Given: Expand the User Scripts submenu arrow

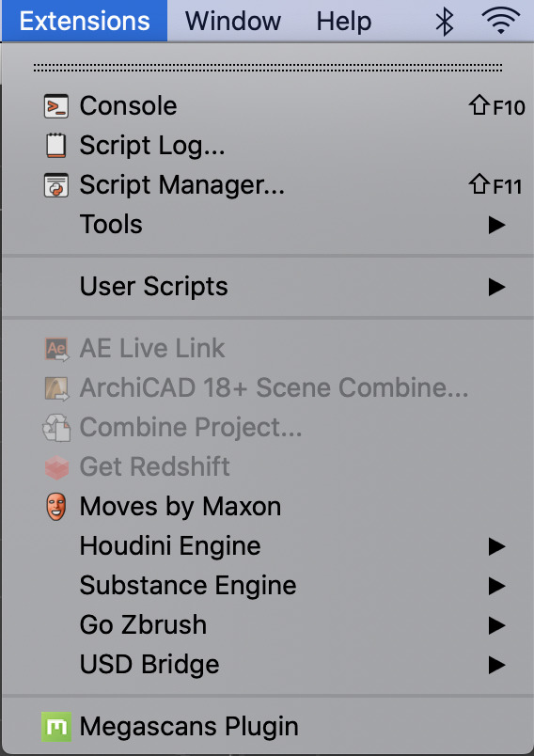Looking at the screenshot, I should [x=496, y=287].
